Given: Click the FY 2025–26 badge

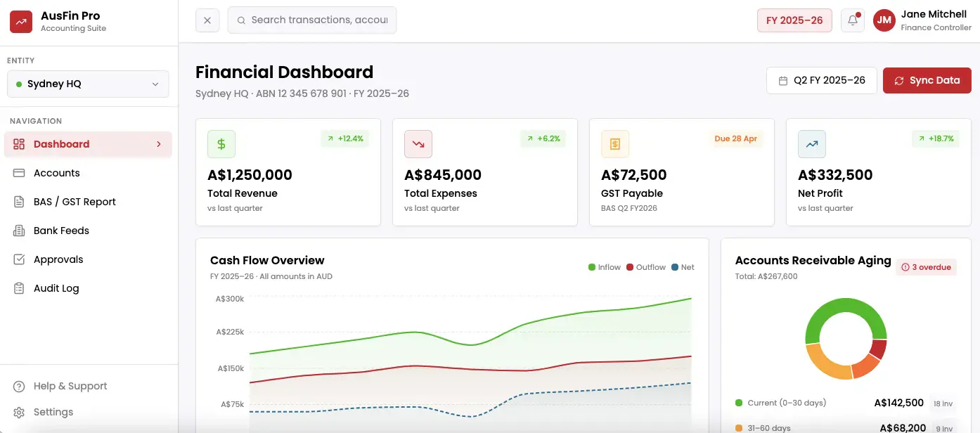Looking at the screenshot, I should point(794,20).
